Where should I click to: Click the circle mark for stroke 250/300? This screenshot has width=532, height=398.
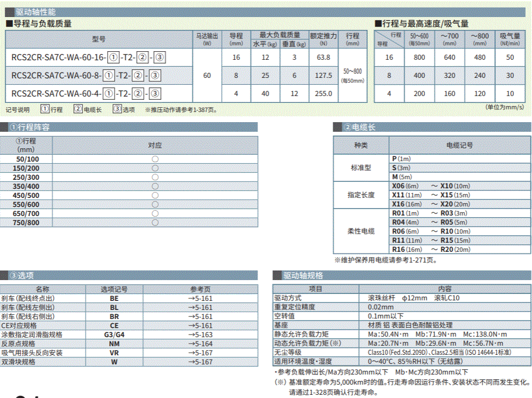pyautogui.click(x=155, y=177)
